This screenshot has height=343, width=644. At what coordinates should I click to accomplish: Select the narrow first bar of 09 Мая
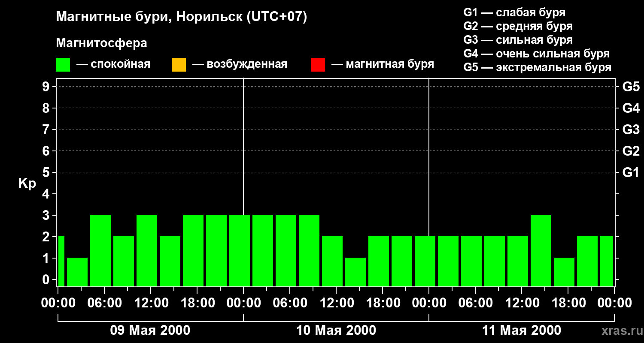tap(61, 261)
